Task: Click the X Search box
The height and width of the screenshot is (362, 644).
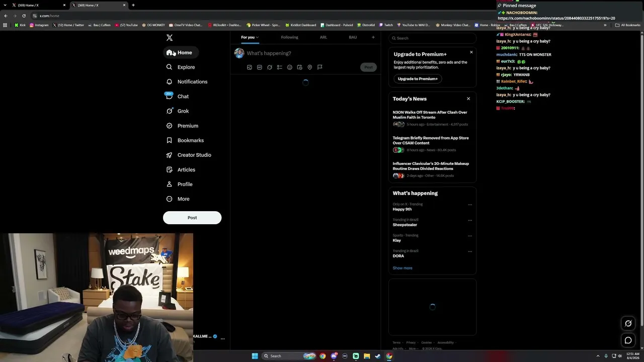Action: [433, 38]
